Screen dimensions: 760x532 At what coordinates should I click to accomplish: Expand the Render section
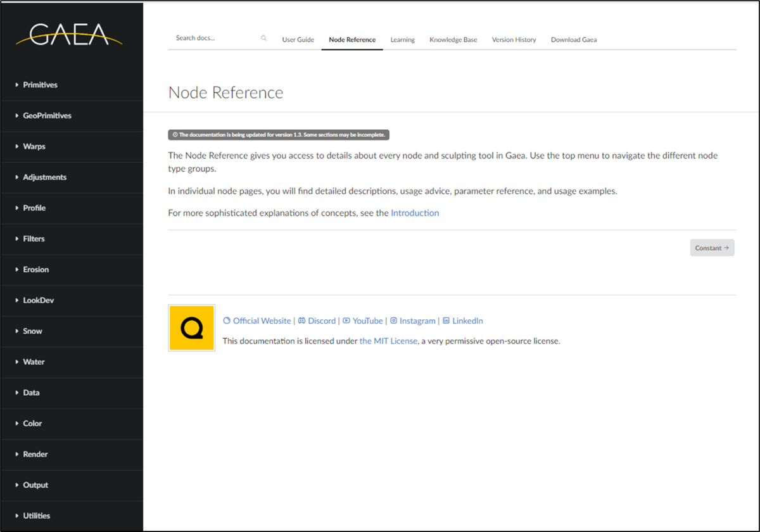(72, 454)
